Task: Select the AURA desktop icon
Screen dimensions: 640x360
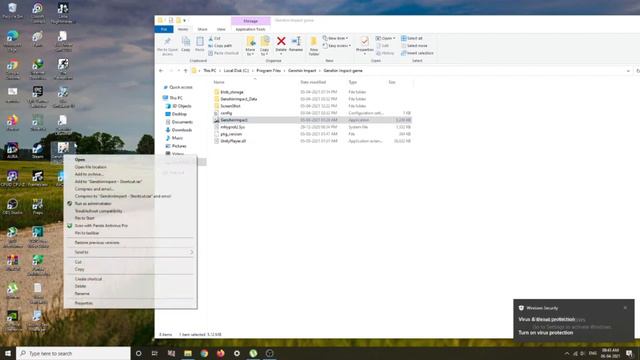Action: pyautogui.click(x=12, y=151)
